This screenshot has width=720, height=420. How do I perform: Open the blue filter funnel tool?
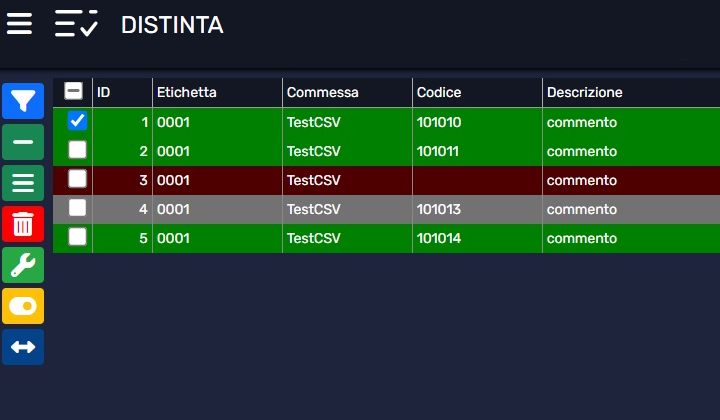(23, 101)
